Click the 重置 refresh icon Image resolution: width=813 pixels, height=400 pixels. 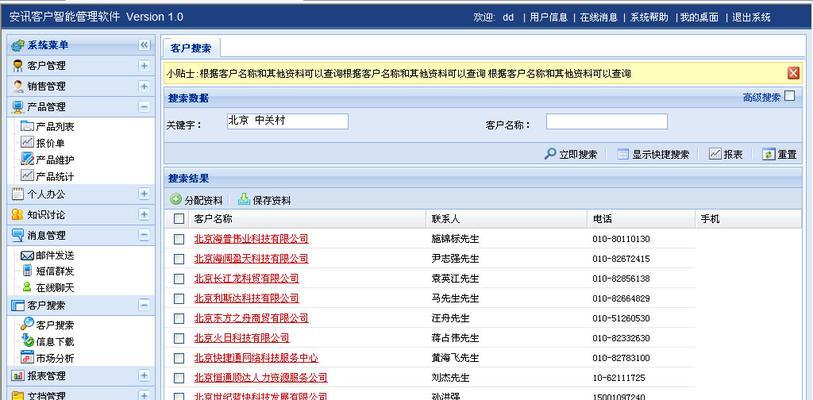coord(768,154)
